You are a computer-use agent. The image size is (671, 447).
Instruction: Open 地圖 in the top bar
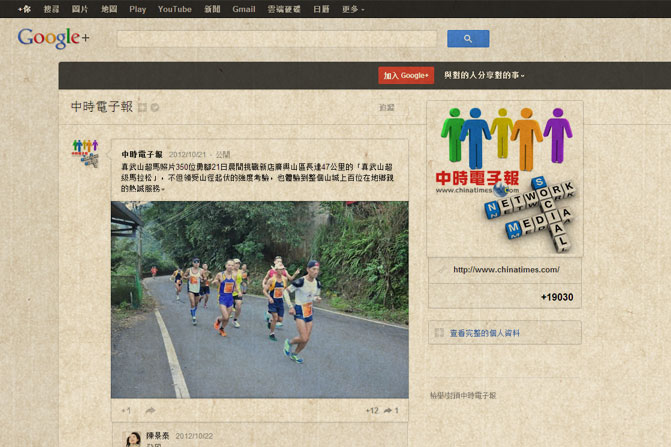click(109, 9)
